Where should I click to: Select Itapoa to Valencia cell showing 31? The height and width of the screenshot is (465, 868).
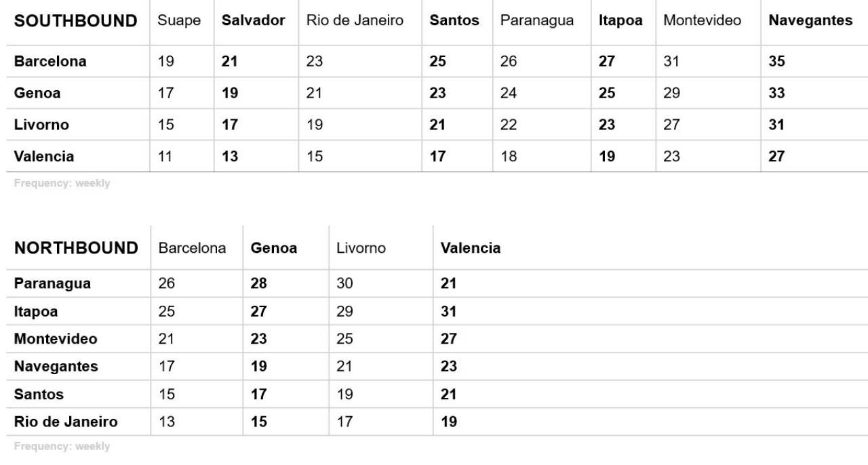pyautogui.click(x=448, y=312)
